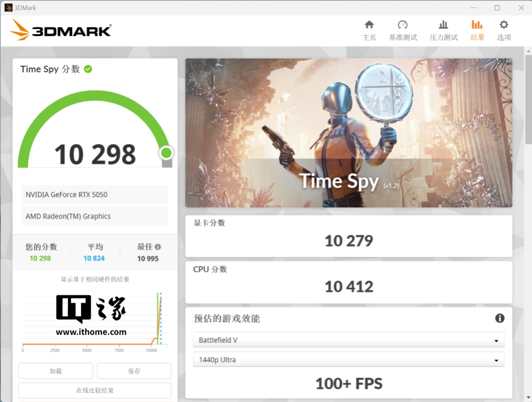
Task: Click the best score 10 995
Action: click(148, 259)
